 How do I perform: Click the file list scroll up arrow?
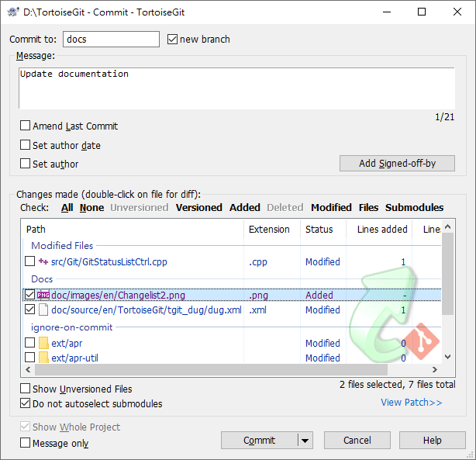click(447, 227)
